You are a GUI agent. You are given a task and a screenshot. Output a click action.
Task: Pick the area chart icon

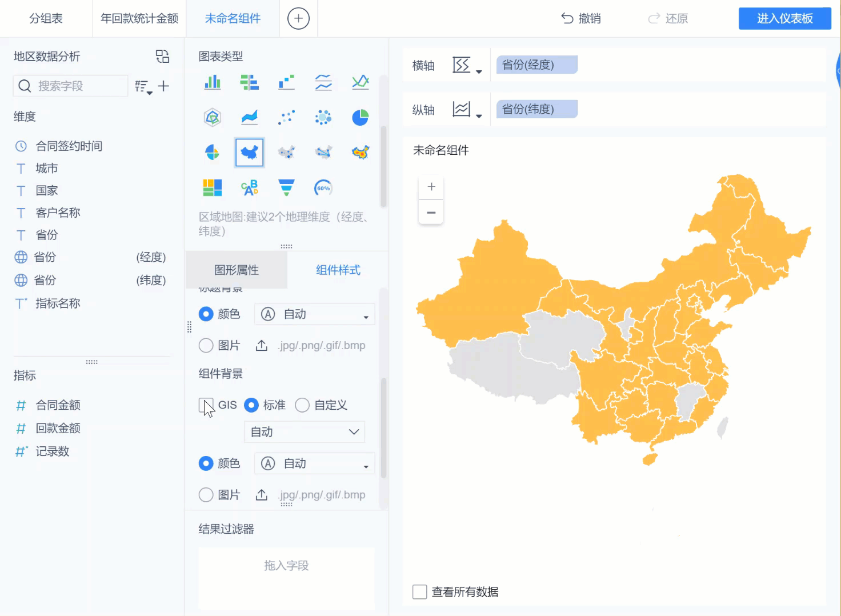point(249,117)
